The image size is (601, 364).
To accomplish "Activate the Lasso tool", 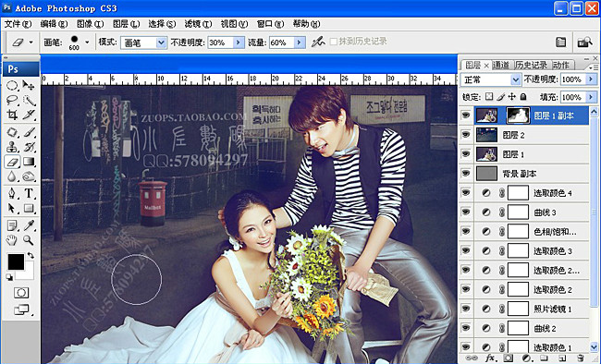I will pyautogui.click(x=12, y=100).
